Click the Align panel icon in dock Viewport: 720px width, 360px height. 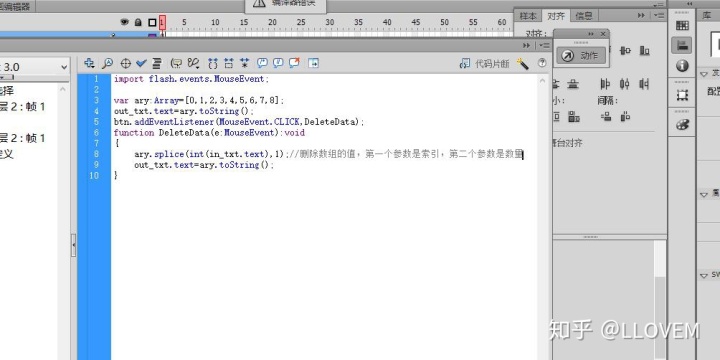(682, 45)
